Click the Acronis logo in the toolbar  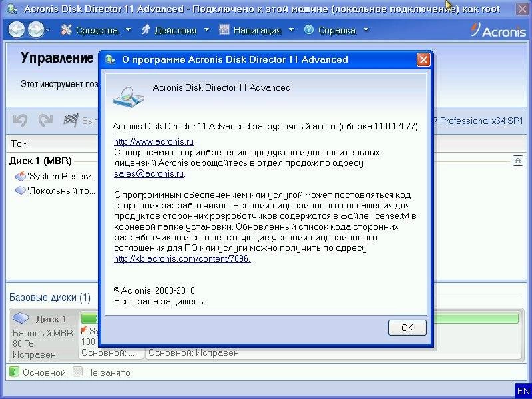[499, 30]
